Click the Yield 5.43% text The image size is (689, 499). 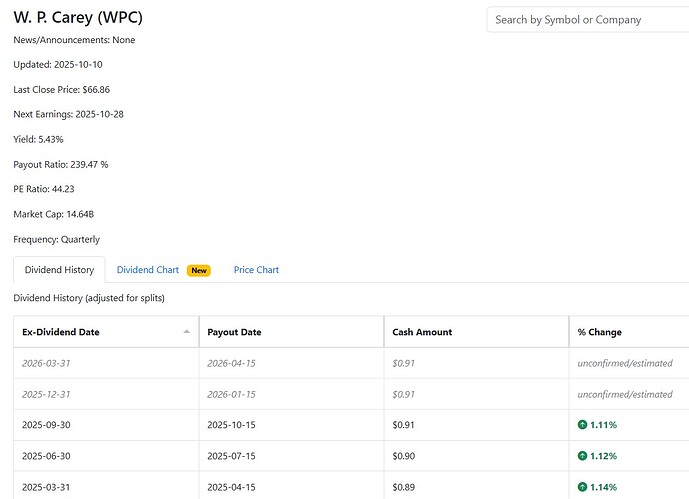coord(40,139)
